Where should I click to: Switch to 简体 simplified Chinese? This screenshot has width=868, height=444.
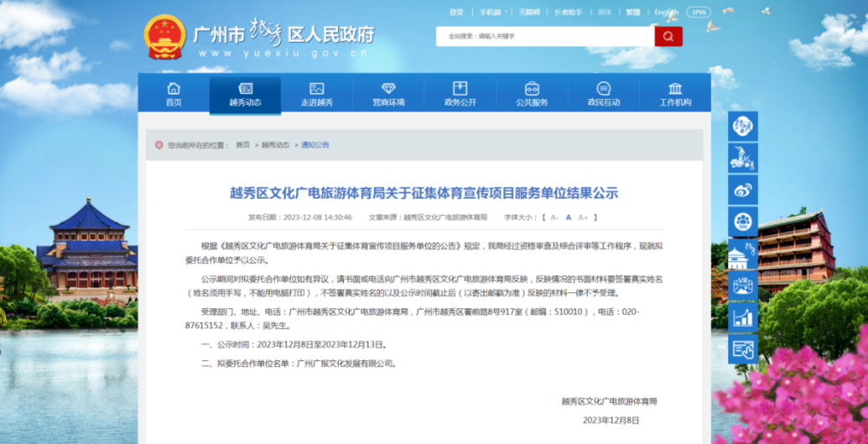[x=605, y=13]
